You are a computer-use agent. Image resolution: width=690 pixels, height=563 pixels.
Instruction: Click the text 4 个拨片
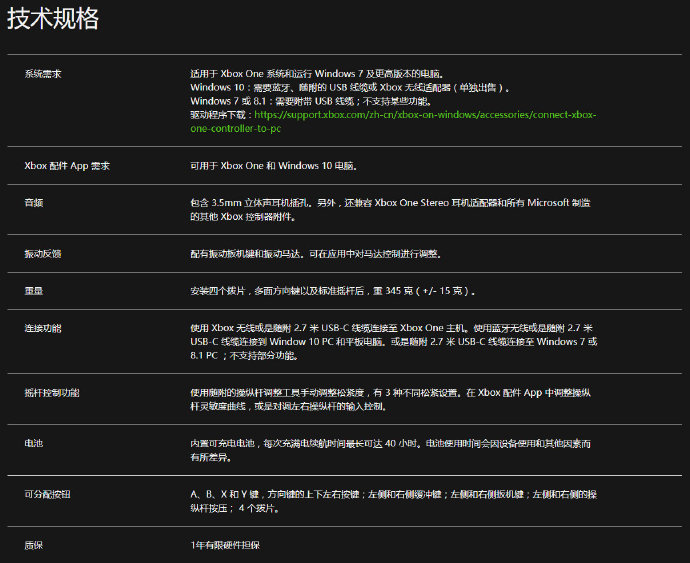(259, 508)
